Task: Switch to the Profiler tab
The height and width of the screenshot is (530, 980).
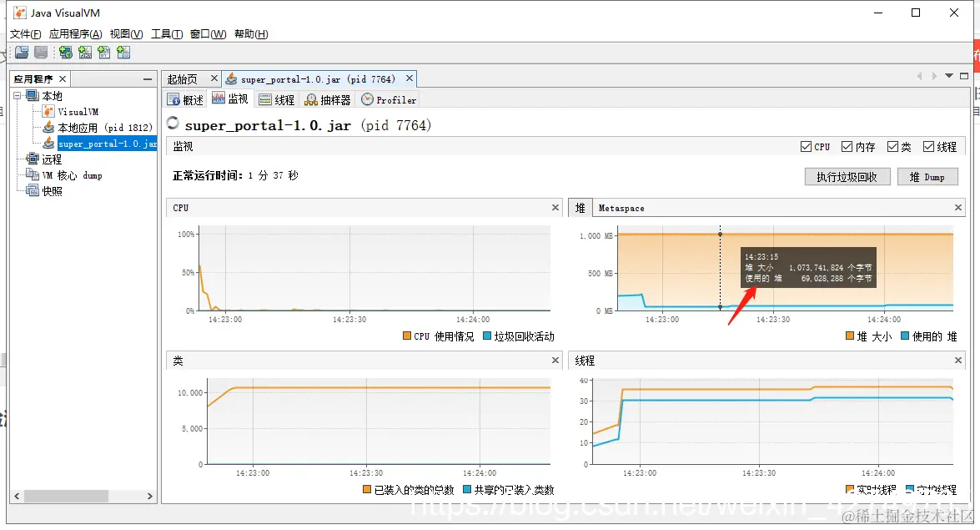Action: [x=389, y=99]
